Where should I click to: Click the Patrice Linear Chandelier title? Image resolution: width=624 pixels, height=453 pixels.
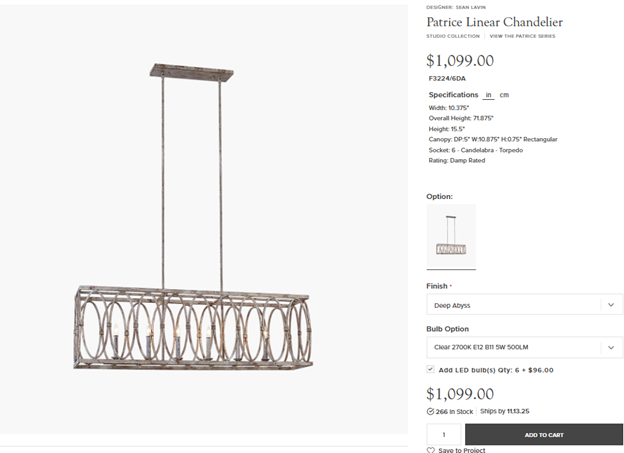[494, 21]
